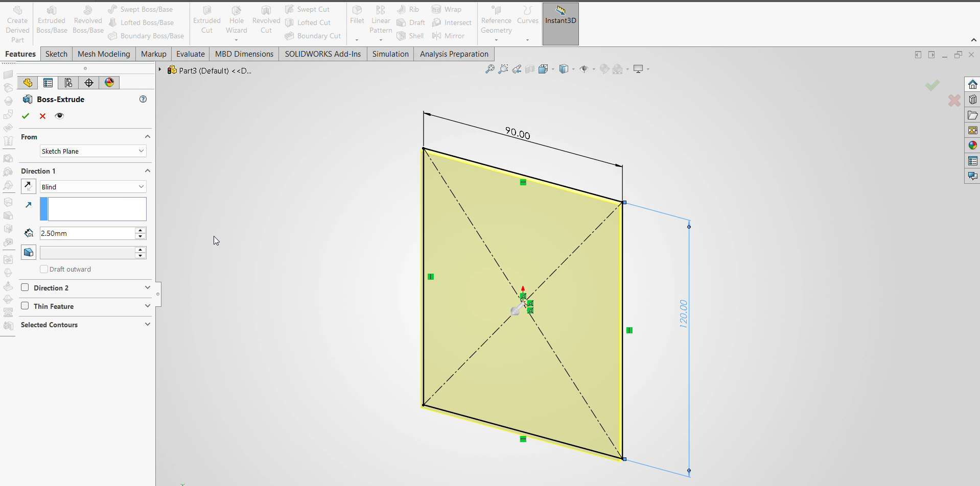
Task: Open the View Orientation cube icon
Action: pyautogui.click(x=543, y=69)
